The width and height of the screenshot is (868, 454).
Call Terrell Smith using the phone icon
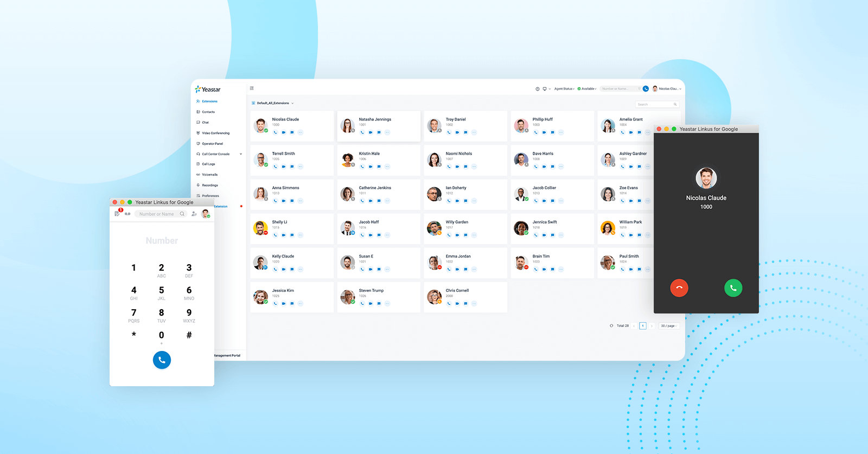pos(276,167)
